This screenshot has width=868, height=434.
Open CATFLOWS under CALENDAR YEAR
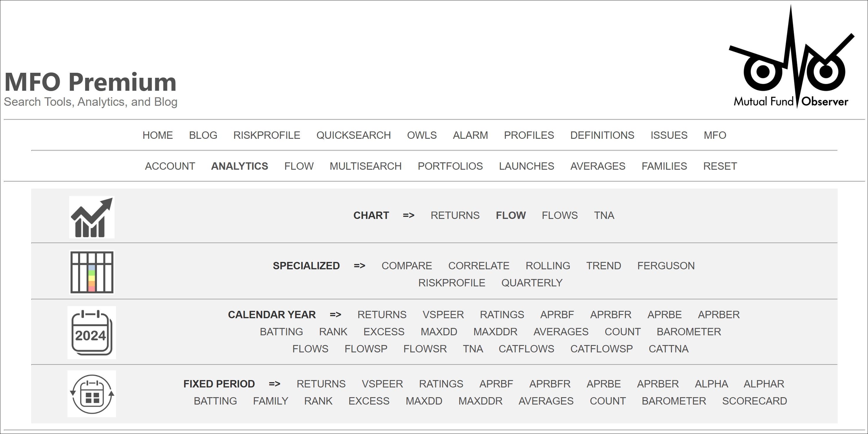click(526, 349)
